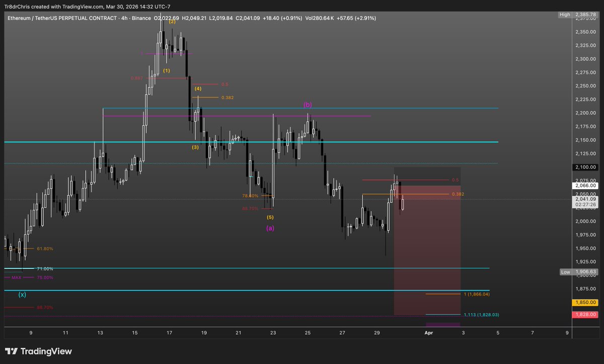Screen dimensions: 604x364
Task: Click the 2,041.09 current price label
Action: pyautogui.click(x=585, y=199)
